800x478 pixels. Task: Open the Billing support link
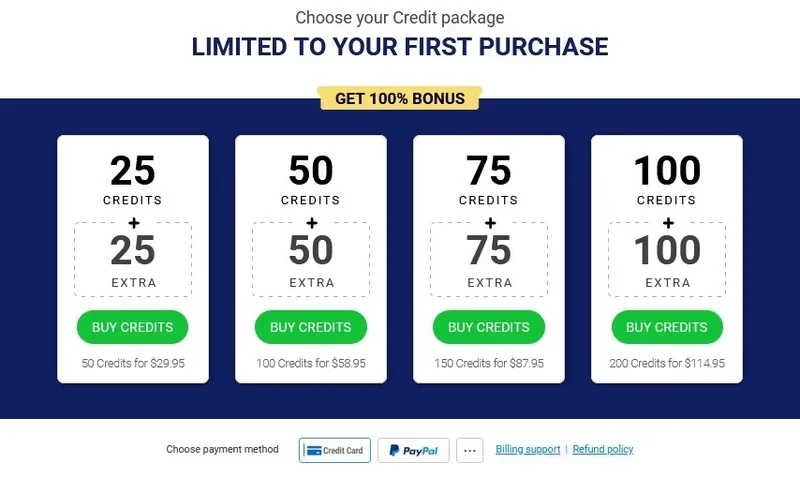[x=528, y=450]
